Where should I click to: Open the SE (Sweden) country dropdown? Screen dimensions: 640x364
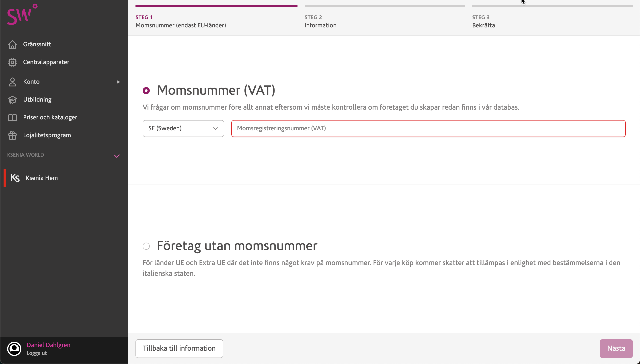point(183,129)
